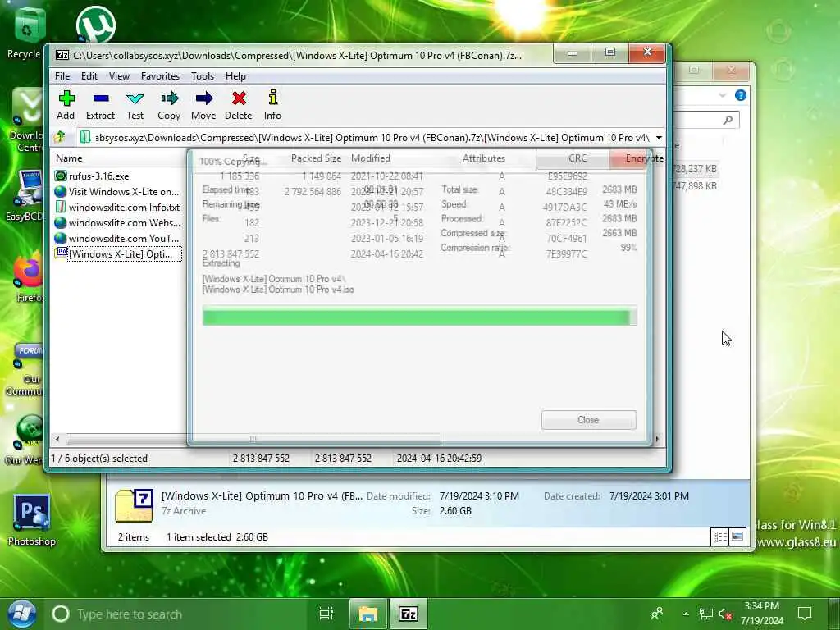Viewport: 840px width, 630px height.
Task: Click the ISO file icon in list
Action: 61,253
